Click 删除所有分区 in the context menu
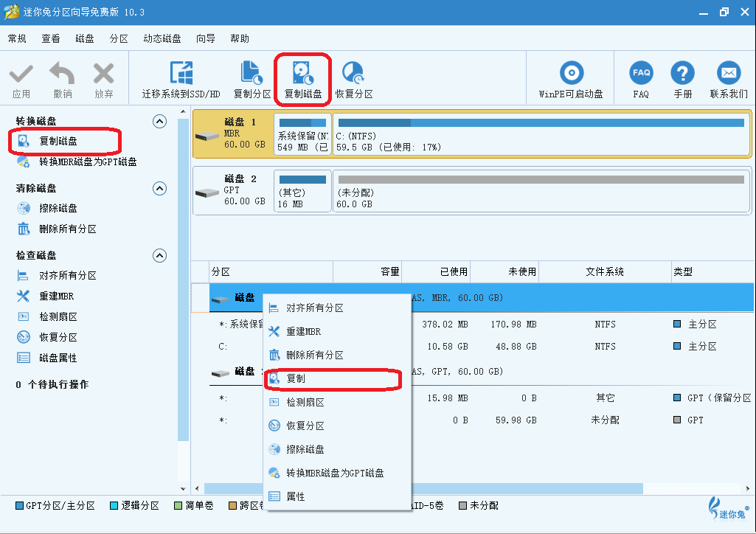 tap(339, 355)
